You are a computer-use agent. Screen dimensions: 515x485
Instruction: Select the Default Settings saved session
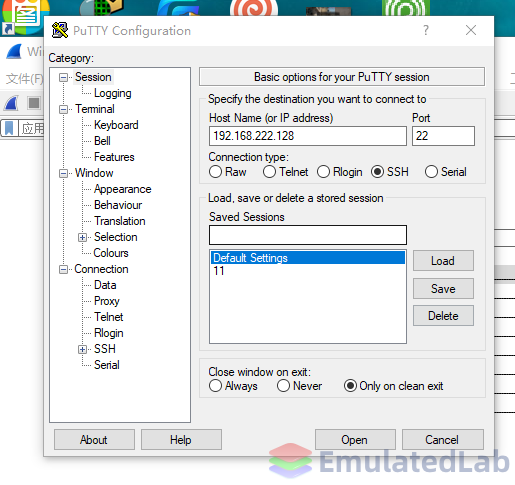[308, 258]
